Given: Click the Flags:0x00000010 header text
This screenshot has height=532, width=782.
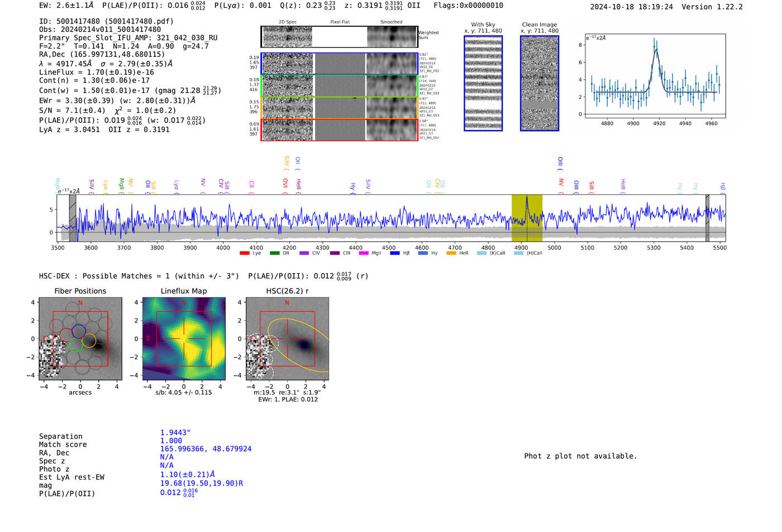Looking at the screenshot, I should click(x=468, y=6).
